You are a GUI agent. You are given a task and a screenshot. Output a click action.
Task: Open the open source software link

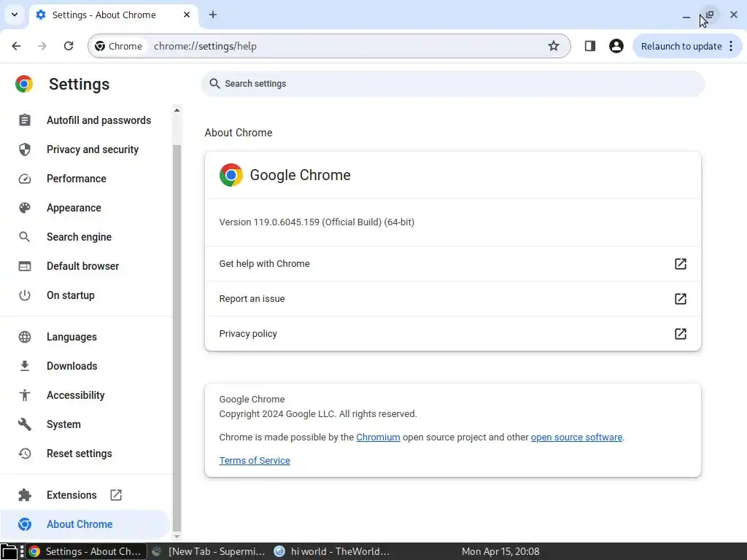point(576,437)
